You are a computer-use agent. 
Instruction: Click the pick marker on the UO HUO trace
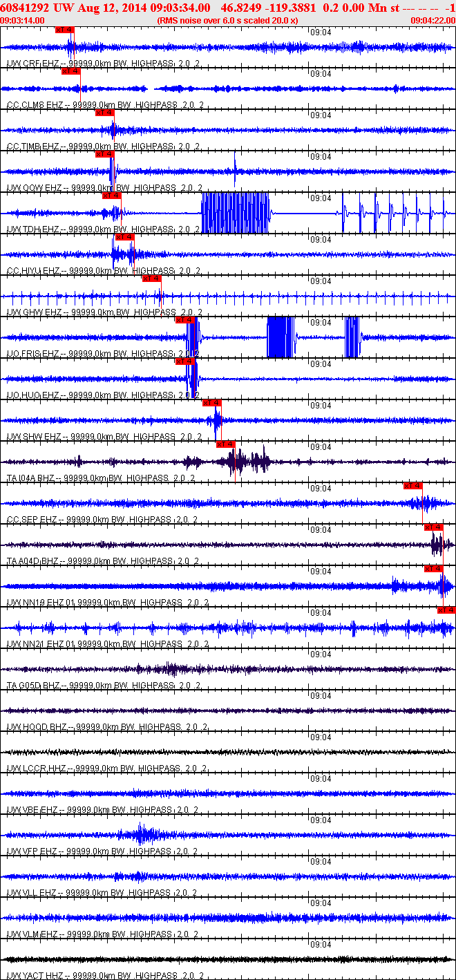(184, 361)
